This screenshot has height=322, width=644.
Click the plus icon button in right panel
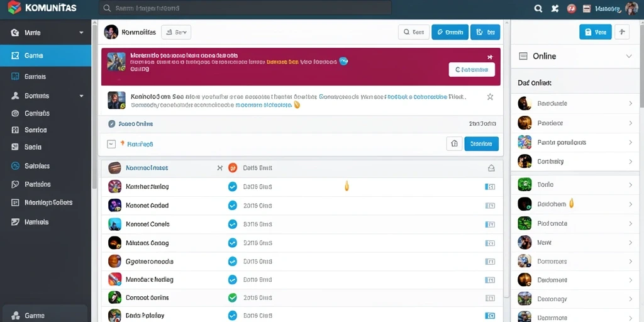pyautogui.click(x=622, y=31)
